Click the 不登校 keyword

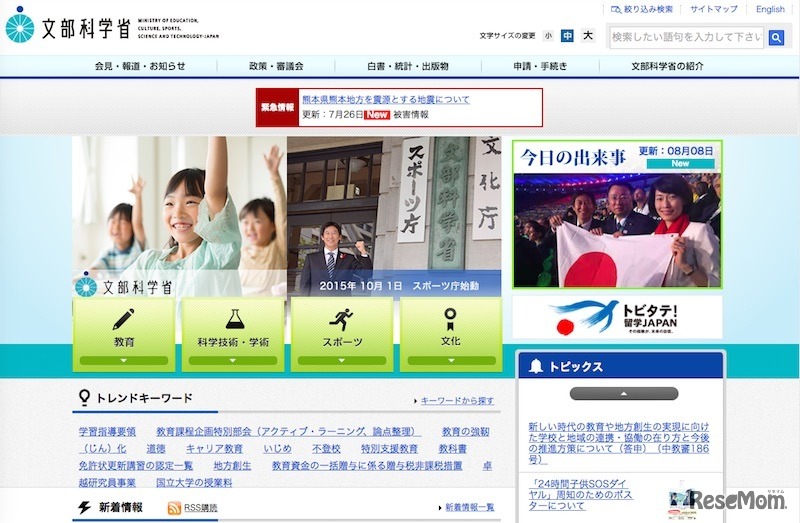point(326,449)
